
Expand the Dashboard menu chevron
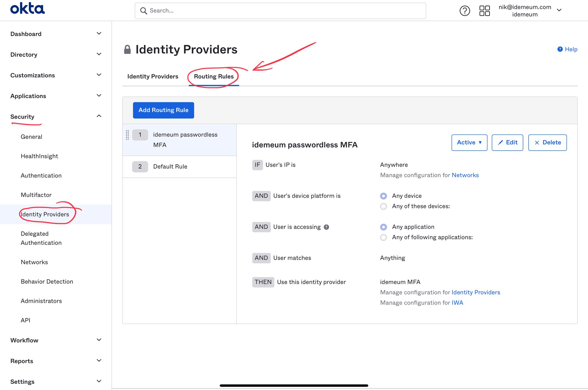click(x=99, y=34)
